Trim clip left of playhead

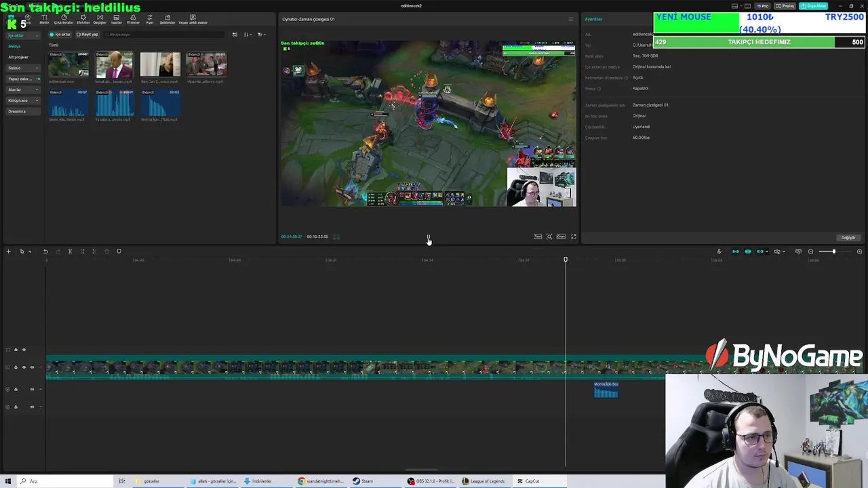[x=82, y=251]
